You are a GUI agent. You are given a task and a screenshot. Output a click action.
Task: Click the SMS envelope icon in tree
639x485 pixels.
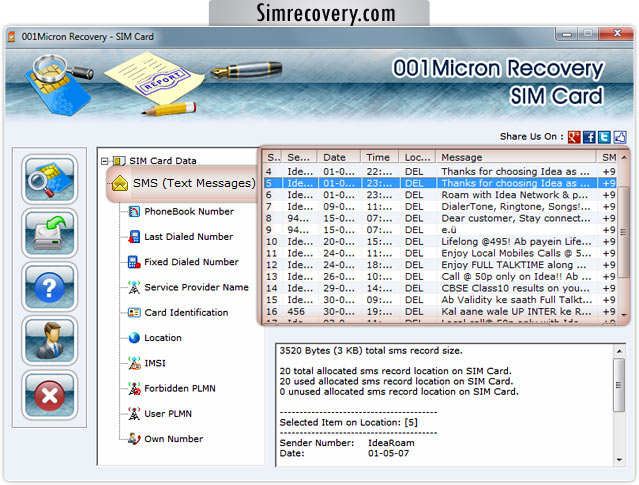pos(120,183)
